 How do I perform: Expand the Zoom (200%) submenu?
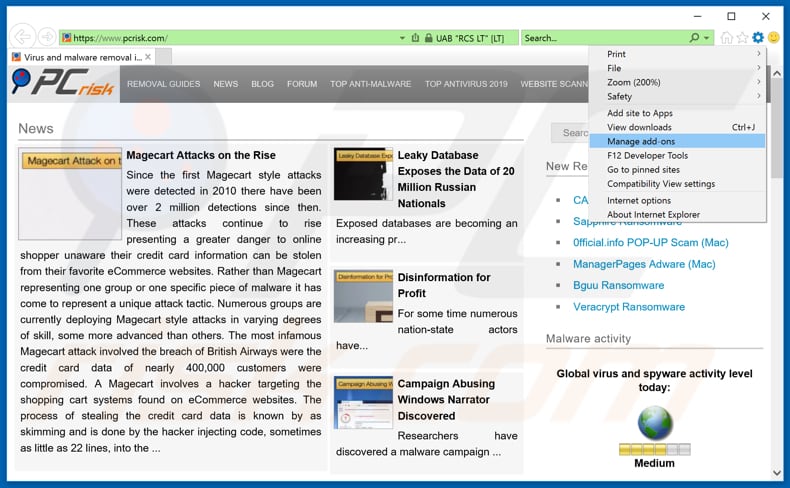678,82
